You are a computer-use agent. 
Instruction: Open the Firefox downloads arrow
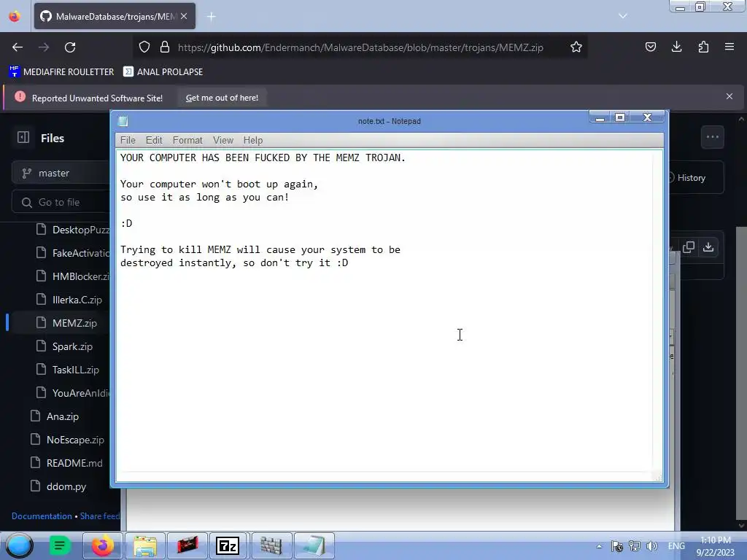point(676,47)
